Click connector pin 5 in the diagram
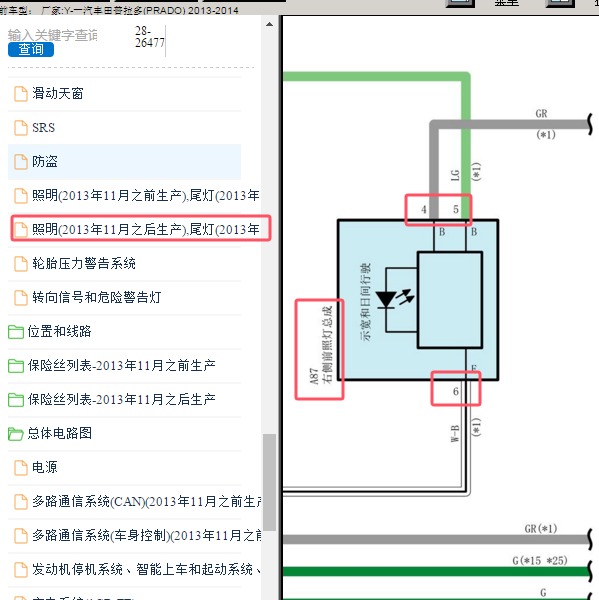This screenshot has width=599, height=600. pyautogui.click(x=455, y=209)
